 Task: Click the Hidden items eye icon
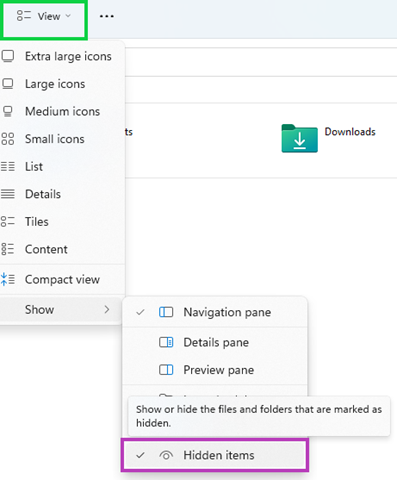pyautogui.click(x=166, y=455)
